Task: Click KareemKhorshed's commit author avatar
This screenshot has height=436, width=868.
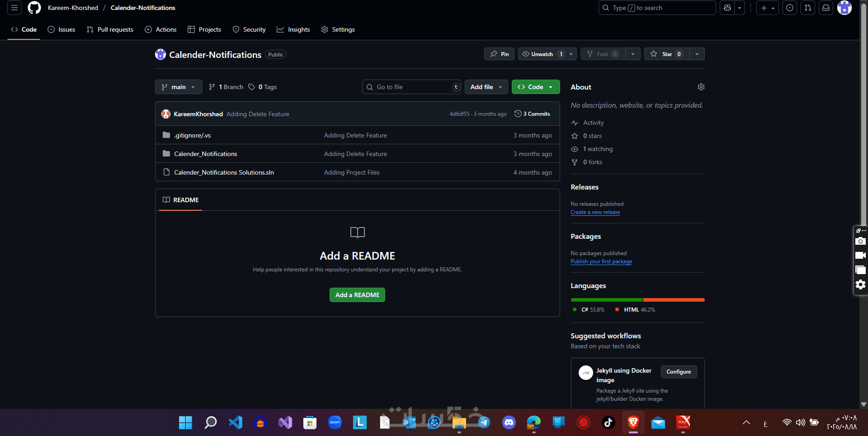Action: pyautogui.click(x=166, y=114)
